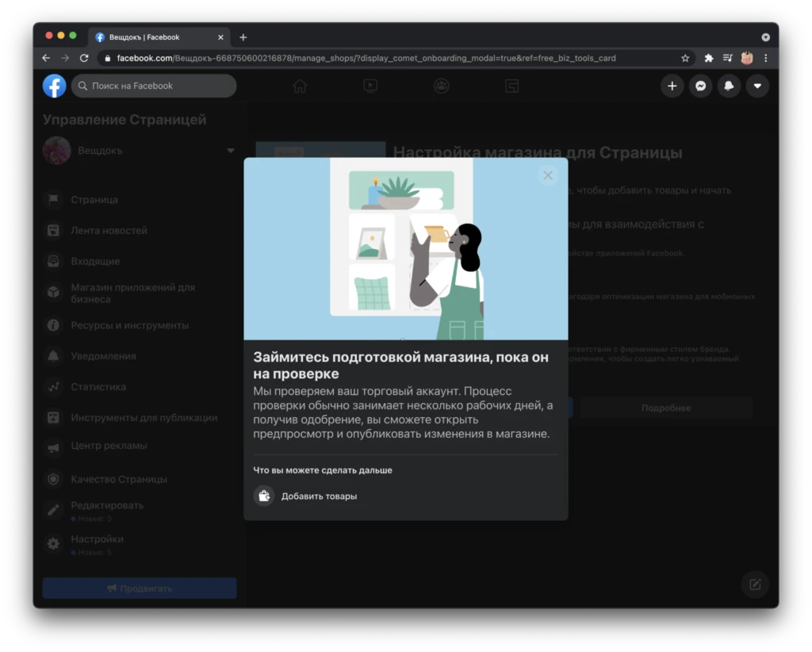812x652 pixels.
Task: Click the business app store cube icon
Action: click(53, 293)
